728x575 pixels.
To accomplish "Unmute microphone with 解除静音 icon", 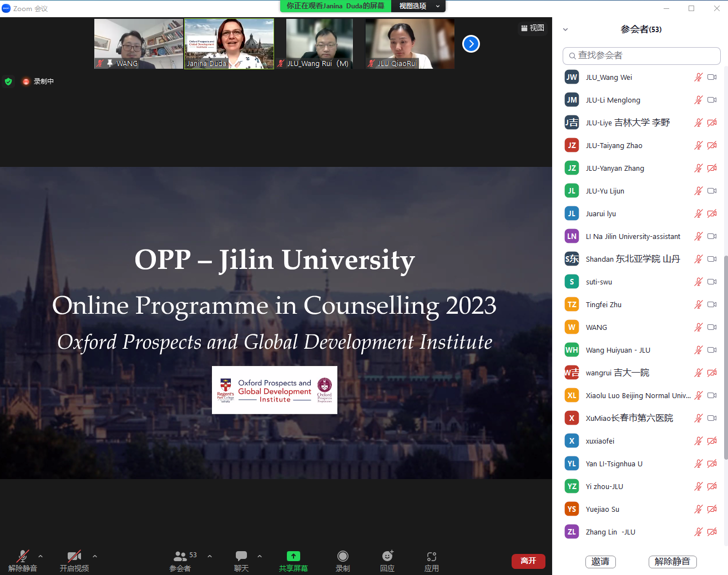I will 23,556.
